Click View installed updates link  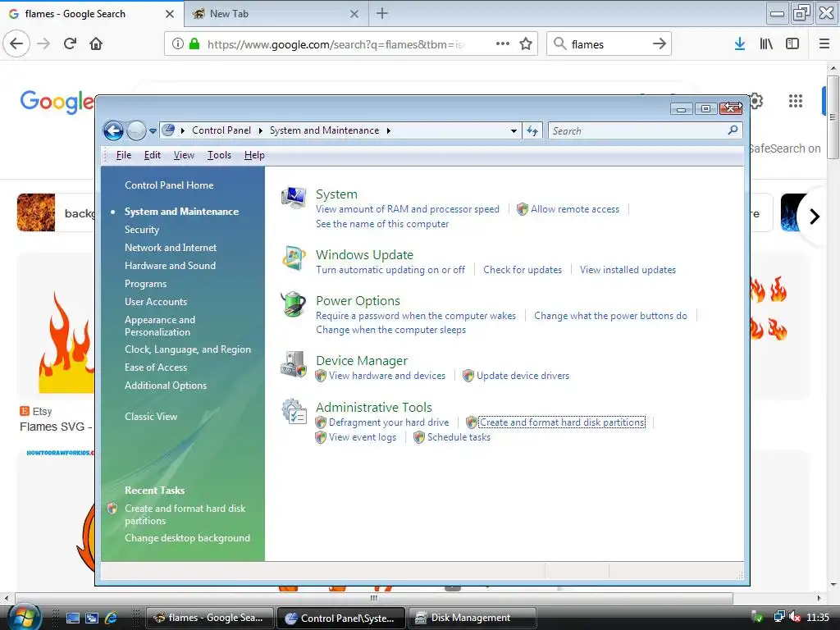pyautogui.click(x=628, y=269)
